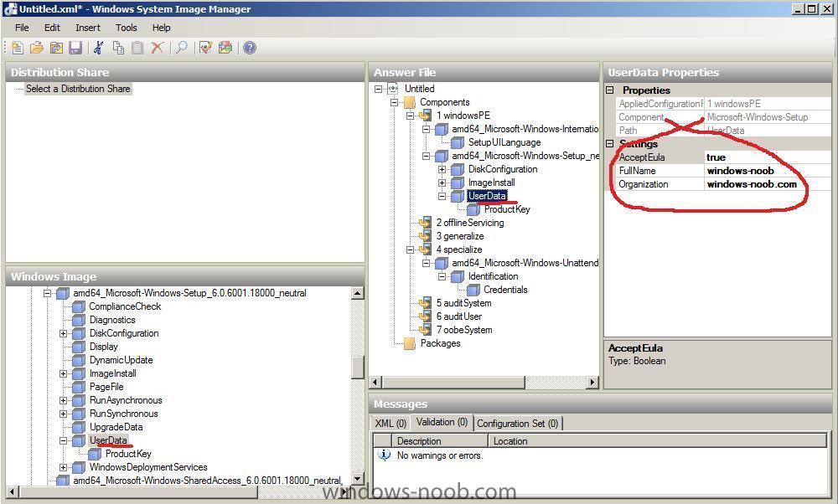Screen dimensions: 838x504
Task: Click the Description column header in Messages
Action: click(x=440, y=441)
